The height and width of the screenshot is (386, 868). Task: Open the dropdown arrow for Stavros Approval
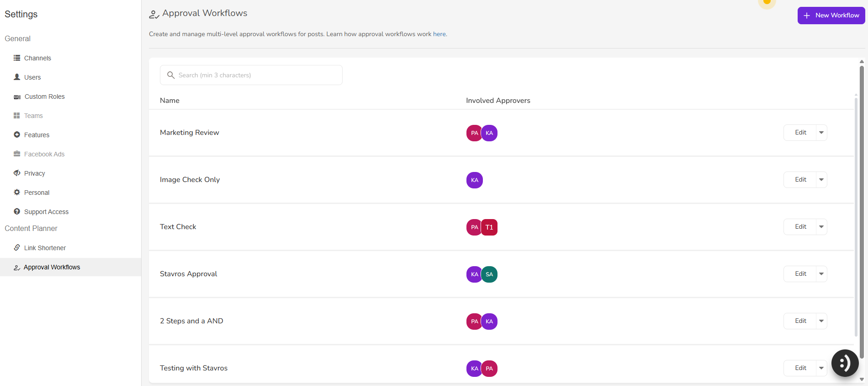pos(821,274)
